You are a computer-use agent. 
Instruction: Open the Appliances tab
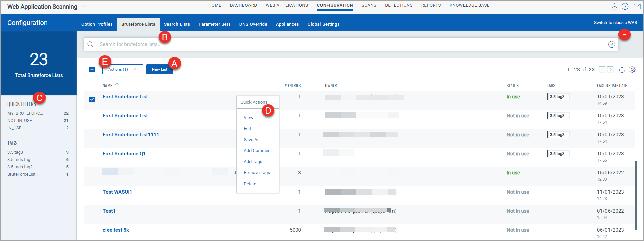click(287, 24)
